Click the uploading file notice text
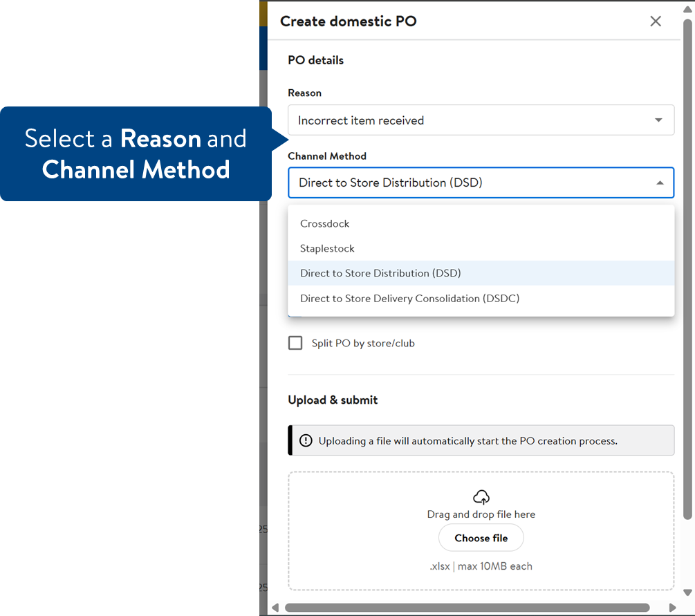 (x=468, y=441)
